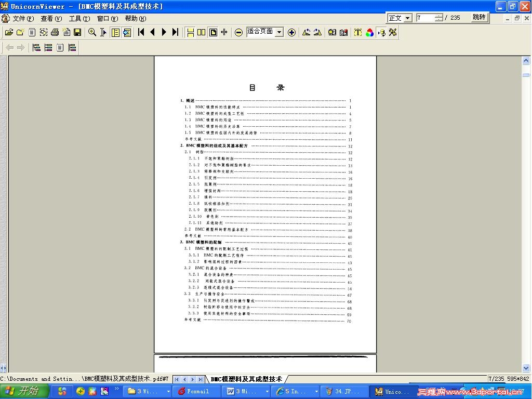Image resolution: width=532 pixels, height=399 pixels.
Task: Open the 窗口 menu
Action: click(107, 18)
